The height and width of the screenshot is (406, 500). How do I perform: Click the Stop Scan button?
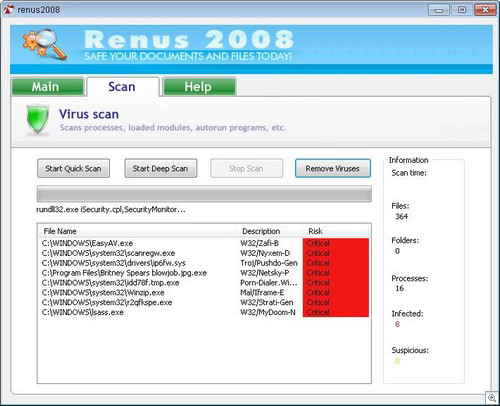click(x=246, y=168)
